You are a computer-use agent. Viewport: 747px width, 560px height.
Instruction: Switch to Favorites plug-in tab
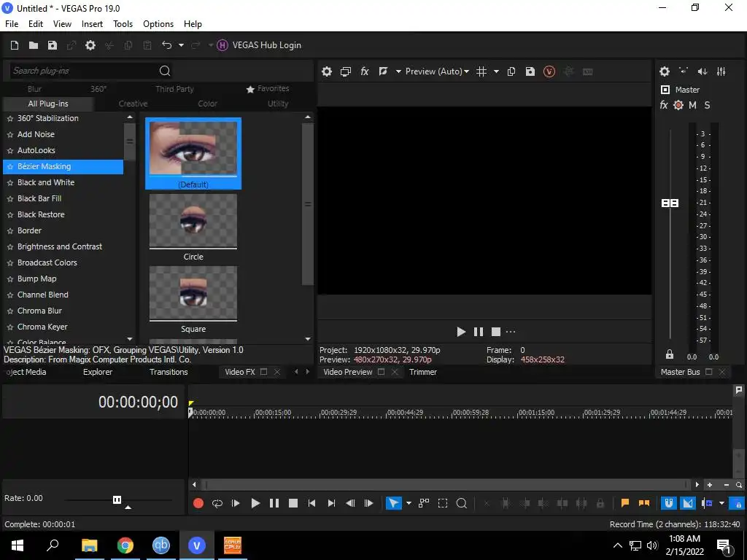pos(268,88)
